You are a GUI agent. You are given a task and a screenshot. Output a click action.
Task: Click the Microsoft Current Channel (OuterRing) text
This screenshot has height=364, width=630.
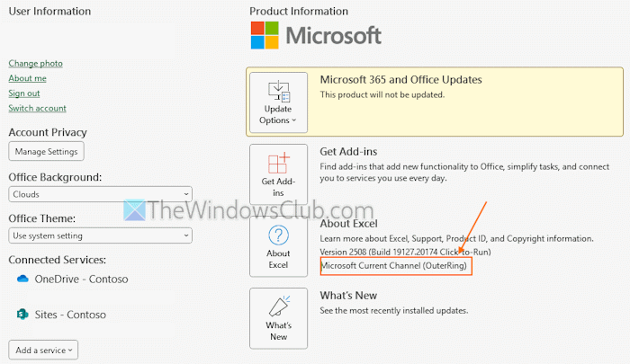click(x=395, y=267)
